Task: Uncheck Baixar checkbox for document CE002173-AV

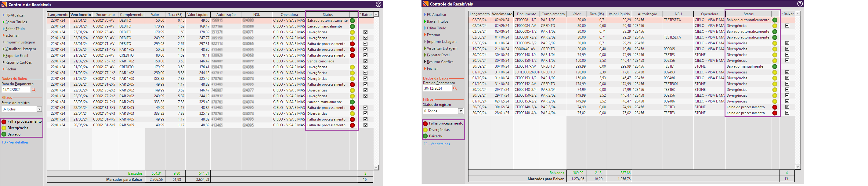Action: click(365, 32)
